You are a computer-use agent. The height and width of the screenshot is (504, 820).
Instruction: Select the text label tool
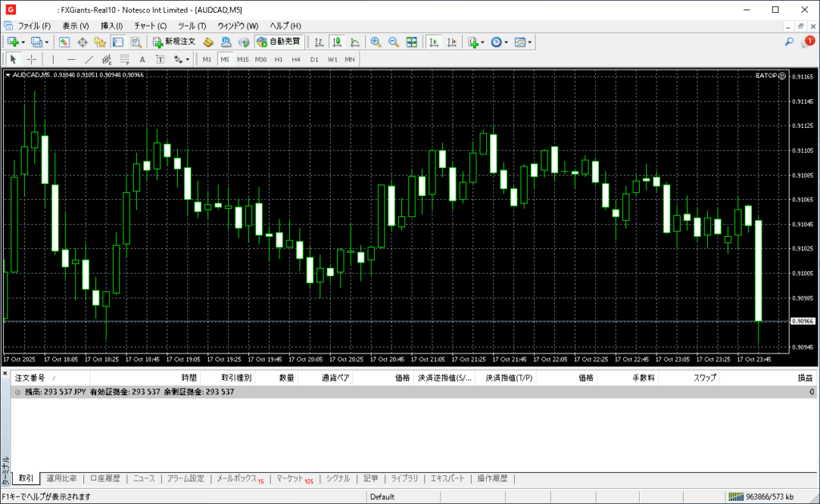click(143, 59)
